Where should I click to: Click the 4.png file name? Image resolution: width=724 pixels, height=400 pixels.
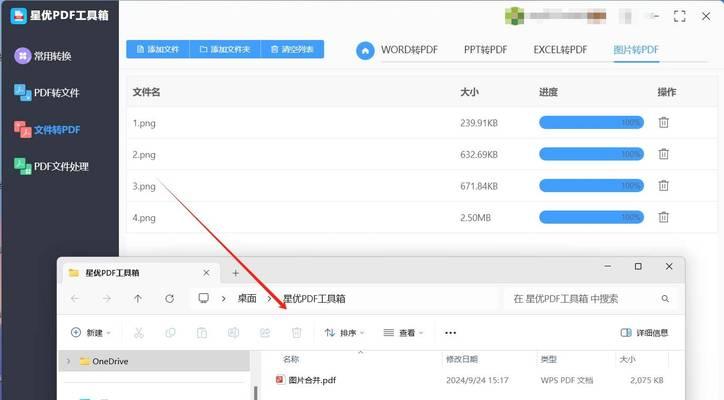point(144,218)
